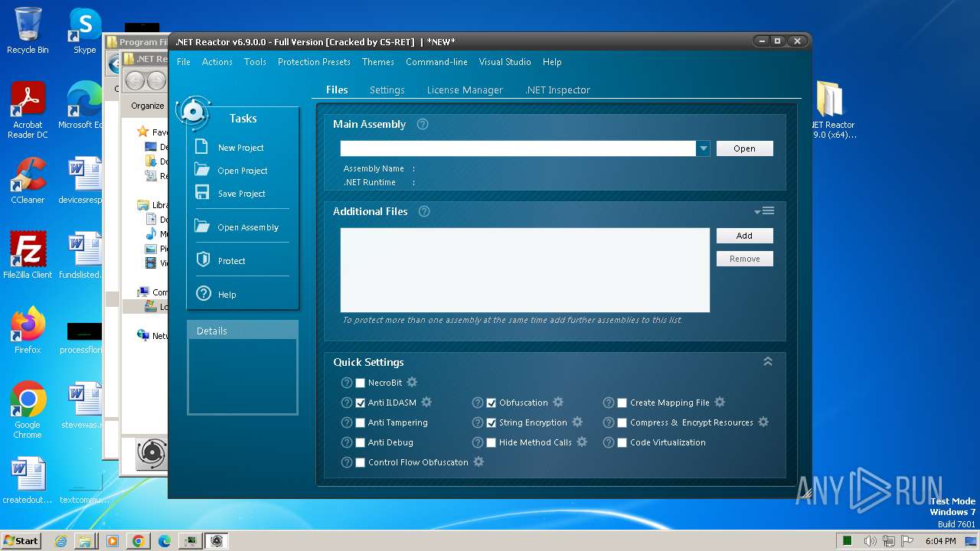
Task: Click the taskbar clock showing 6:04 PM
Action: (940, 541)
